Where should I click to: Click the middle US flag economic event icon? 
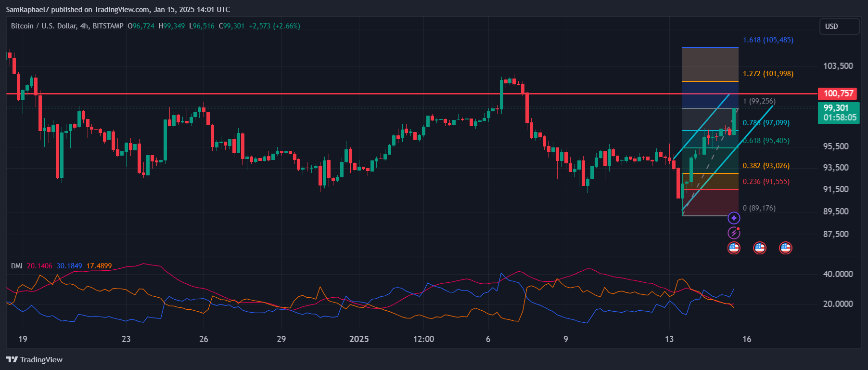pyautogui.click(x=760, y=248)
